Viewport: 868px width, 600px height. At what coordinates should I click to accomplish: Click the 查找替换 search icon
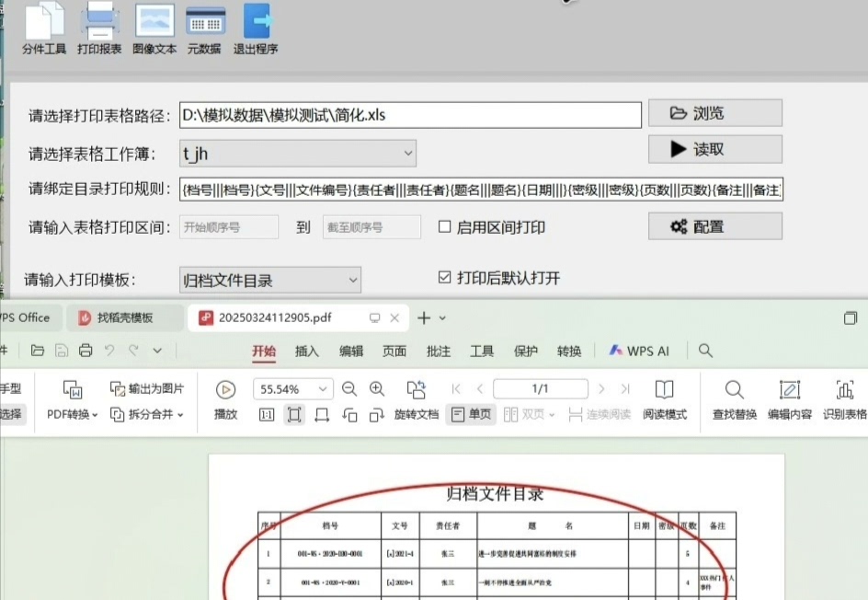[734, 390]
